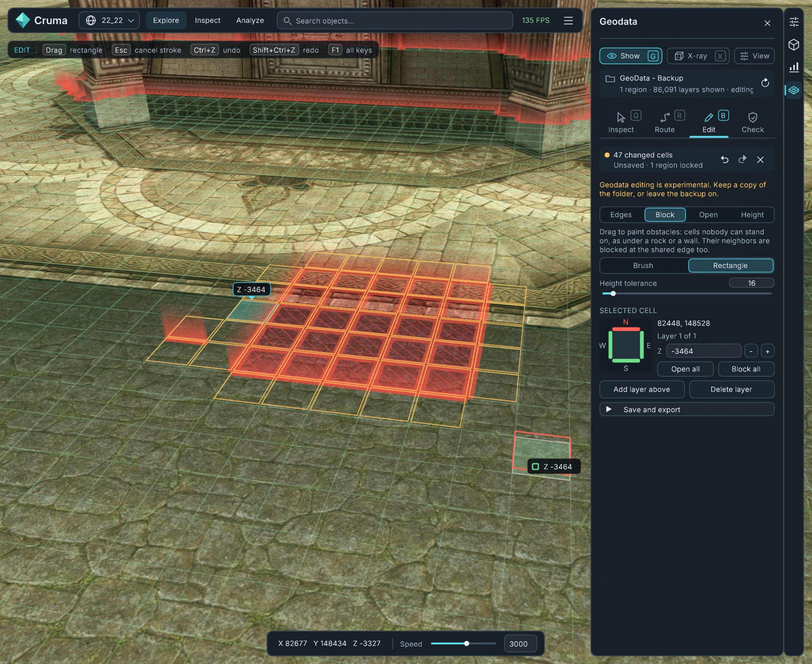Toggle X-ray mode
The image size is (812, 664).
tap(698, 56)
